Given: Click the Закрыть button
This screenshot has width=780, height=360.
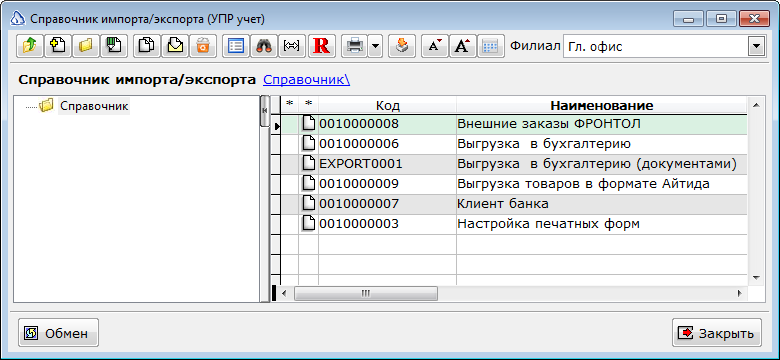Looking at the screenshot, I should (717, 333).
